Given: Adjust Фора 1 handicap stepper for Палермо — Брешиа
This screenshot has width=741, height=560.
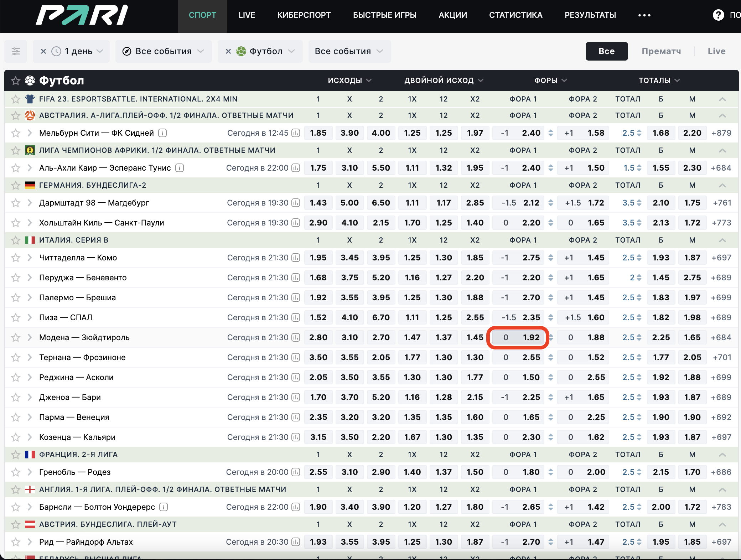Looking at the screenshot, I should (551, 297).
